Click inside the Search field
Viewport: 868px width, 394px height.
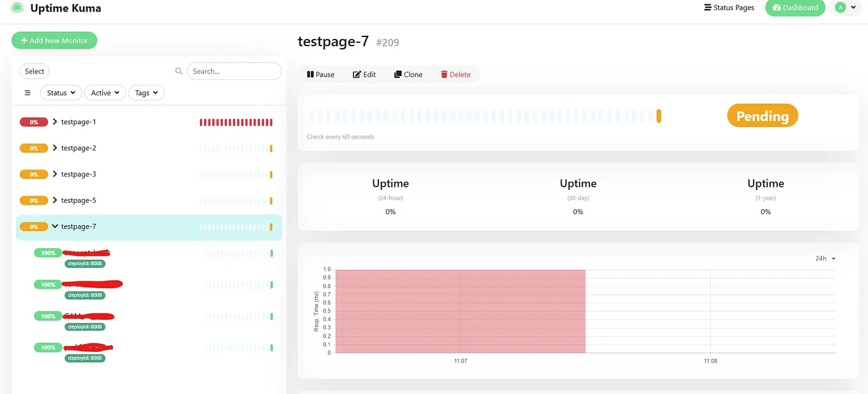234,71
